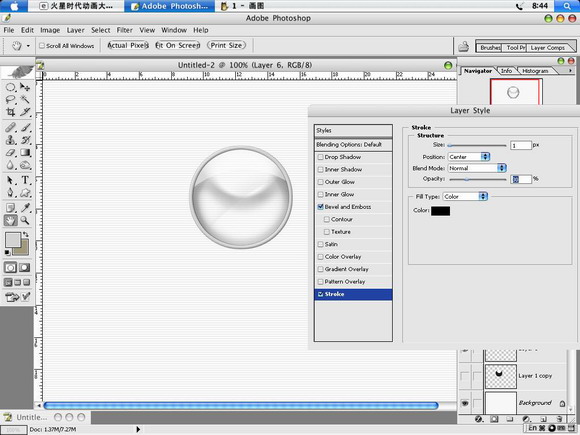This screenshot has width=580, height=435.
Task: Enable the Drop Shadow checkbox
Action: [321, 157]
